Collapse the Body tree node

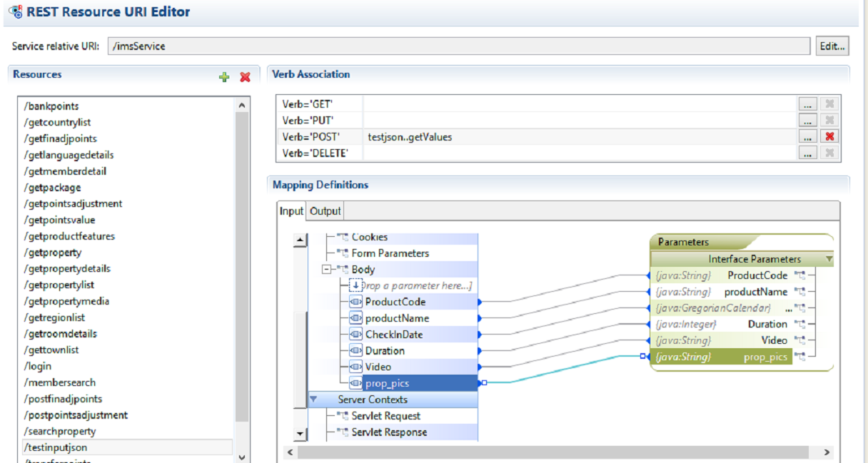(327, 270)
